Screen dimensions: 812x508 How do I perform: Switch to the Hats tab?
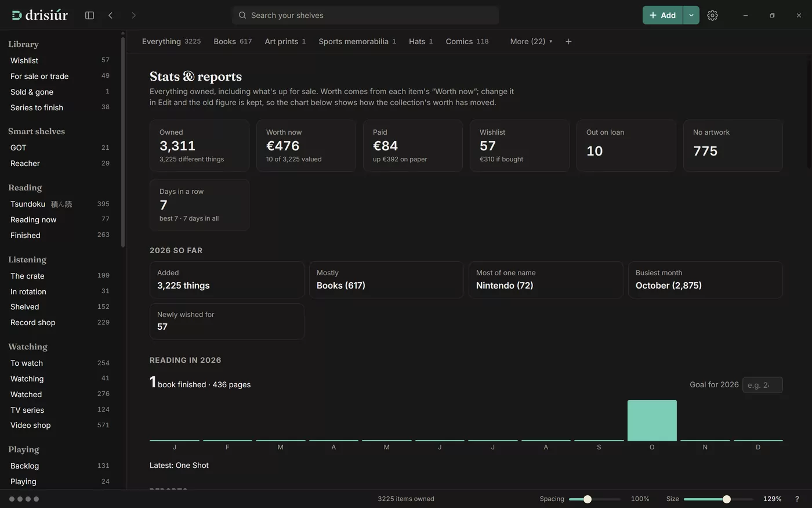[420, 41]
